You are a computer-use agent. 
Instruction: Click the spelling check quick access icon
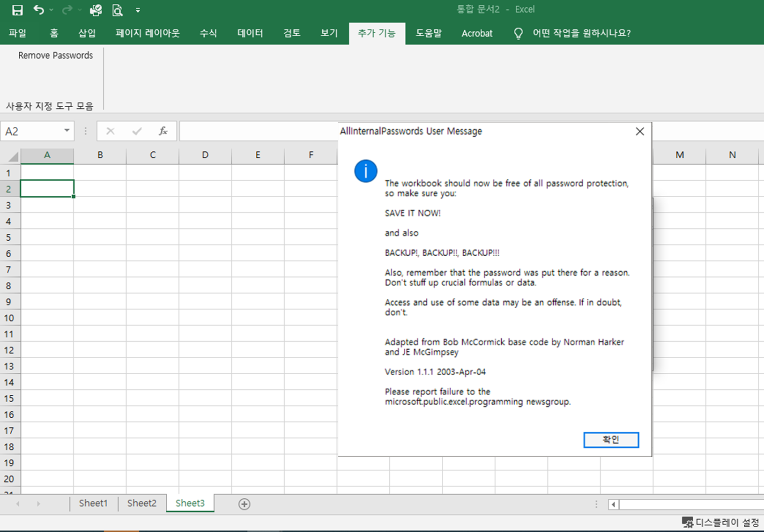tap(96, 10)
